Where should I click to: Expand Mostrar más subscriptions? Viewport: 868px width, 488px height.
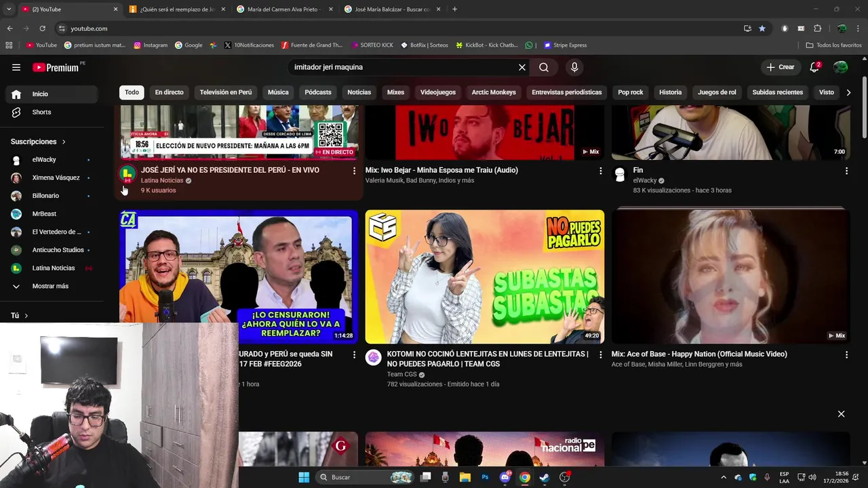pos(52,286)
